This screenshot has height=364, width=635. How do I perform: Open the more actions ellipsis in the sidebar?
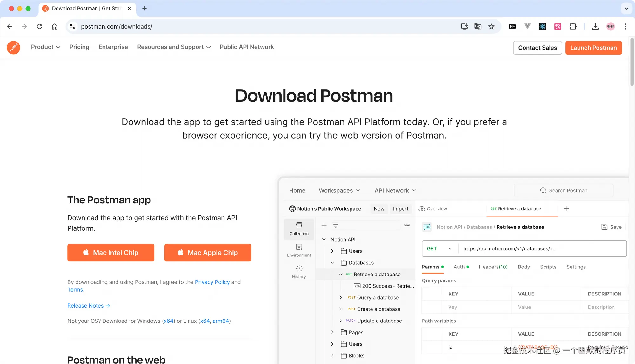(407, 225)
